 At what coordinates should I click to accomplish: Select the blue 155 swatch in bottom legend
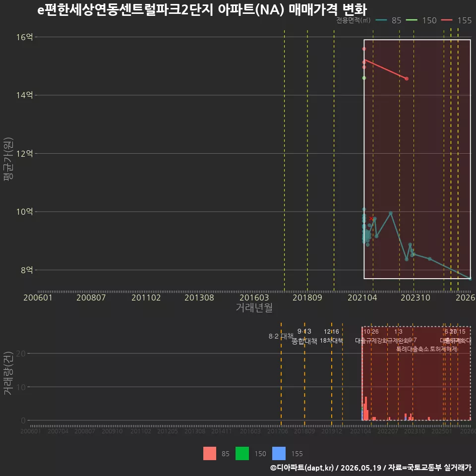279,453
